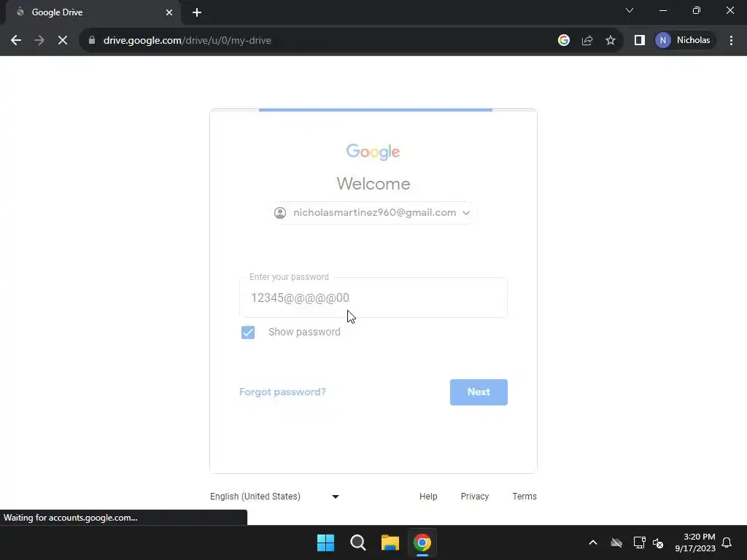
Task: Open Windows taskbar search
Action: 357,542
